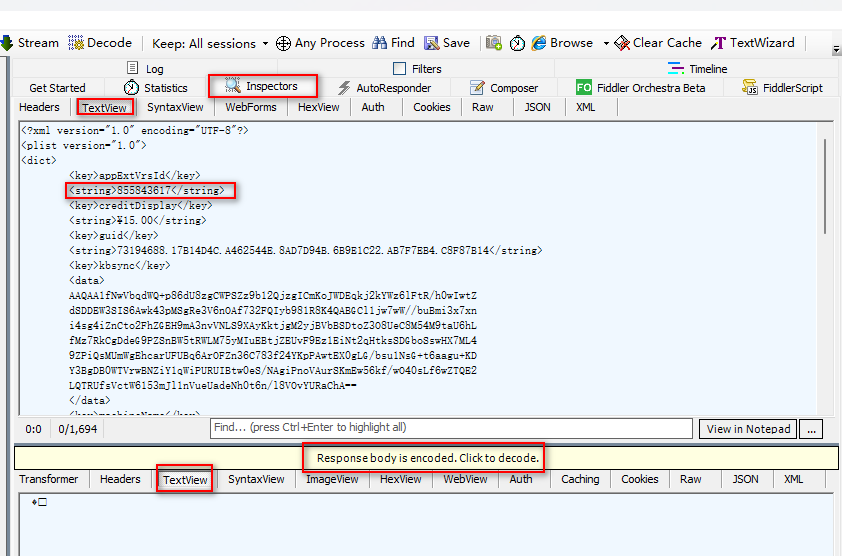
Task: Click the appExtVrsId key line
Action: 135,176
